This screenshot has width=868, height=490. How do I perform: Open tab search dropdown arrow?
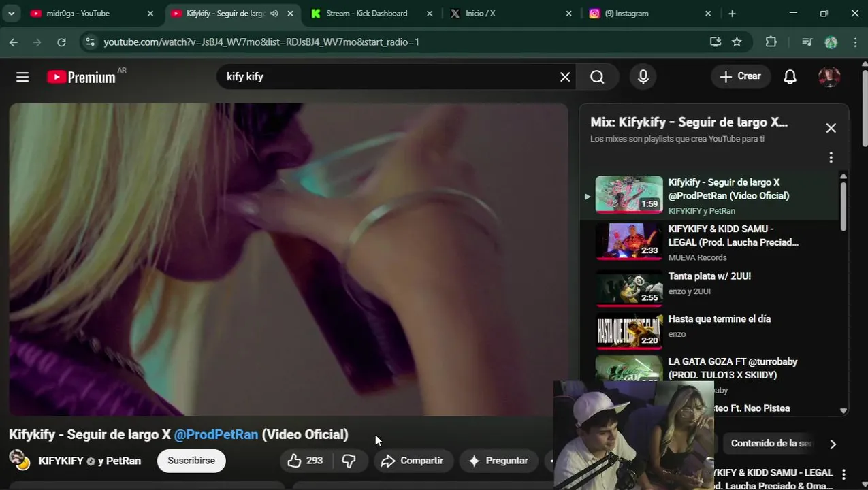pos(11,14)
